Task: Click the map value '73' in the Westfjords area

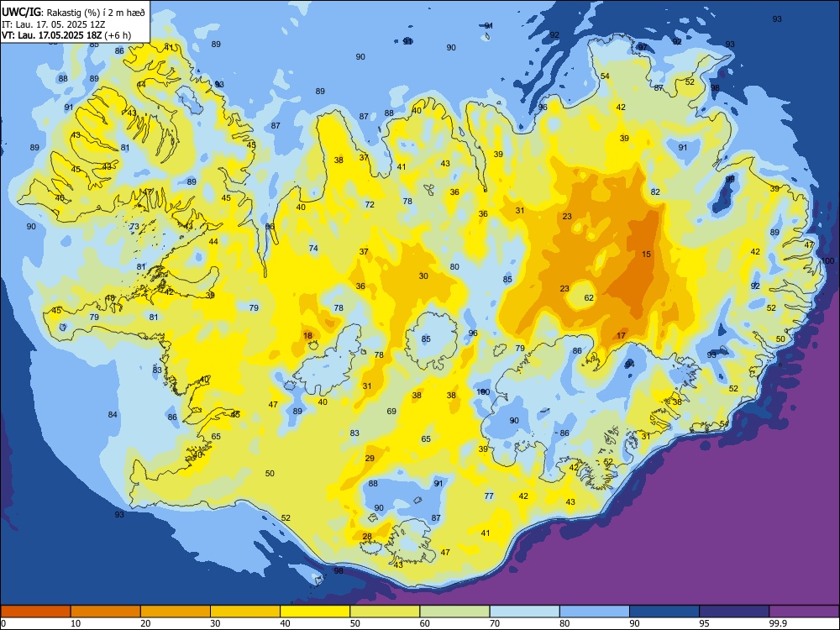Action: pyautogui.click(x=134, y=227)
